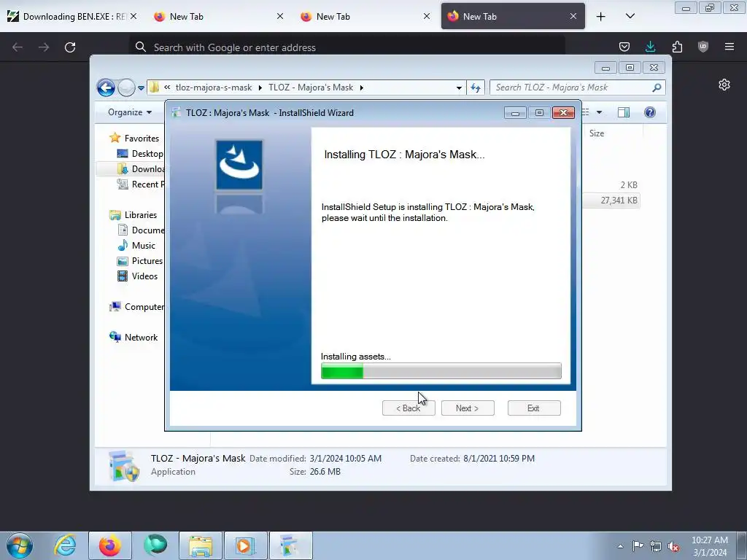Open the green browser taskbar icon

pos(155,545)
